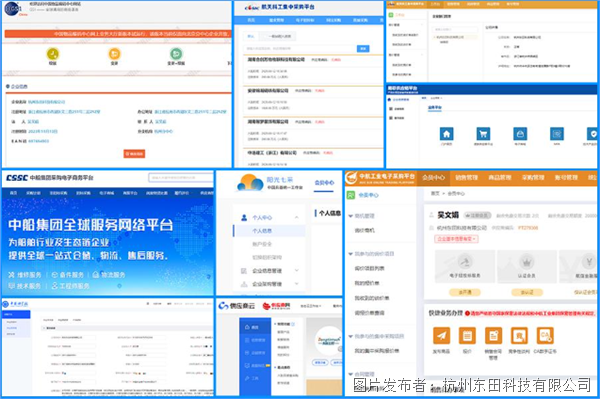The height and width of the screenshot is (399, 600).
Task: Open the 销售合同管理 shortcut icon
Action: click(493, 335)
